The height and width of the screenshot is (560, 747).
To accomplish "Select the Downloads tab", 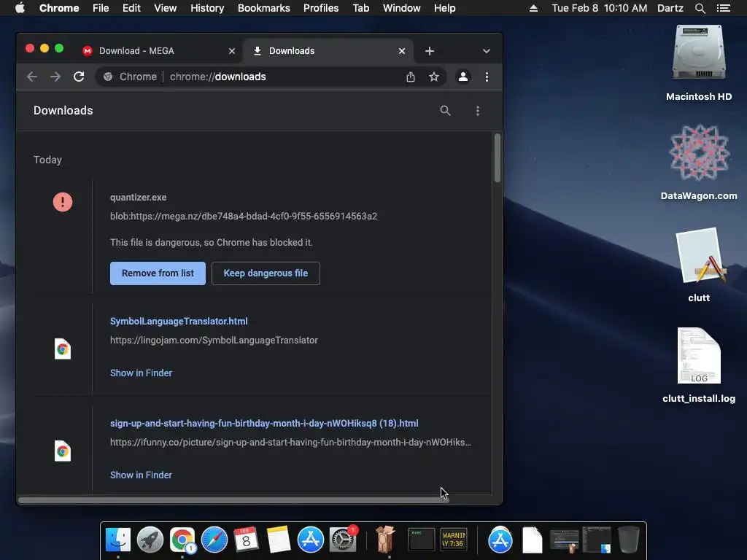I will [x=328, y=51].
